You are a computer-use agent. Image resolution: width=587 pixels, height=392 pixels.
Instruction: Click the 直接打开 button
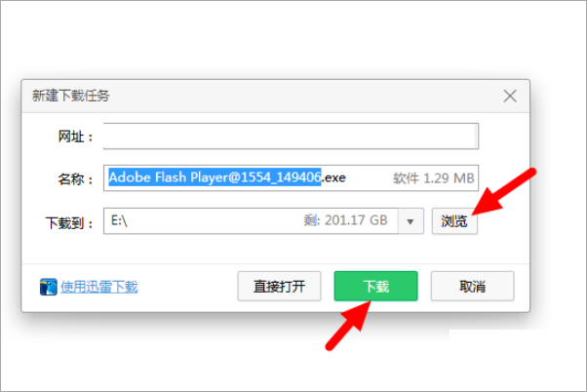pos(279,286)
